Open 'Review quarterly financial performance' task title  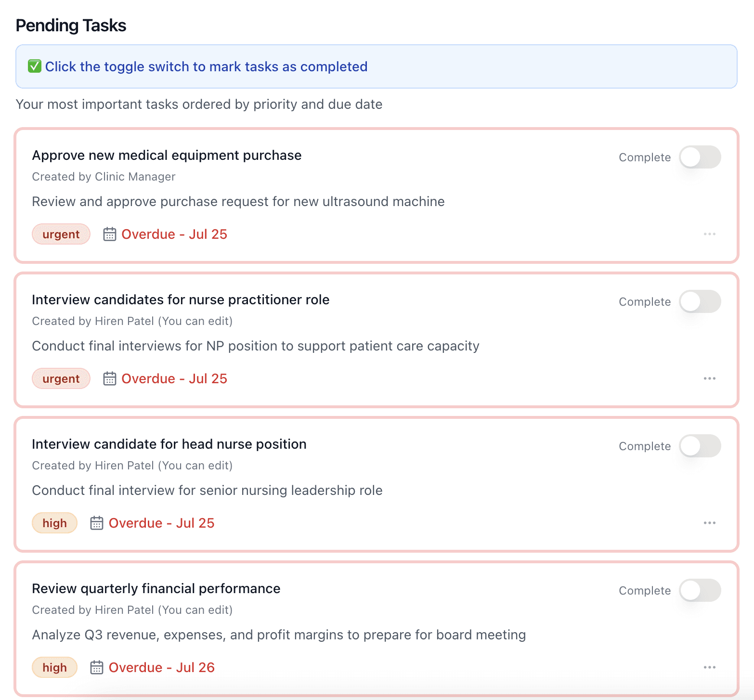[156, 589]
